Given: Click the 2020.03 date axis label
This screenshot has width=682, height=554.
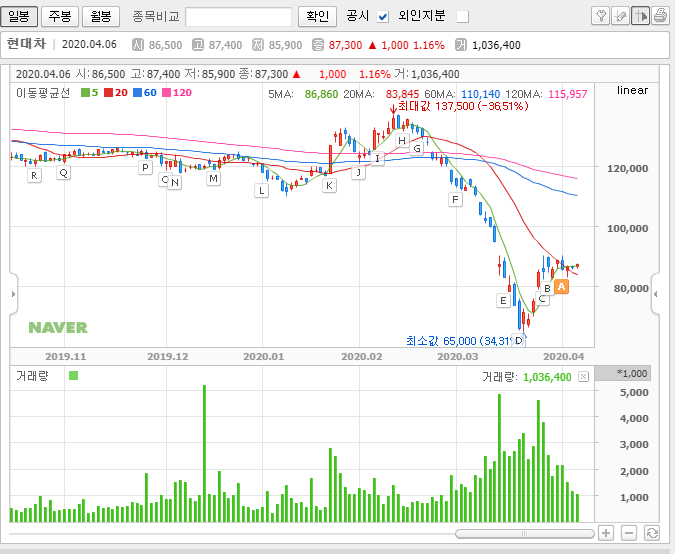Looking at the screenshot, I should 458,357.
